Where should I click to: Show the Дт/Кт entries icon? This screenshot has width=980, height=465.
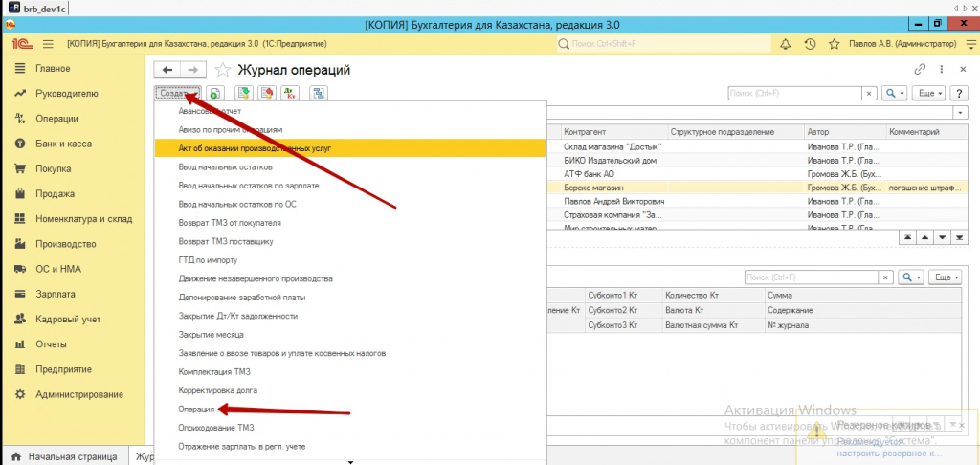[x=290, y=93]
